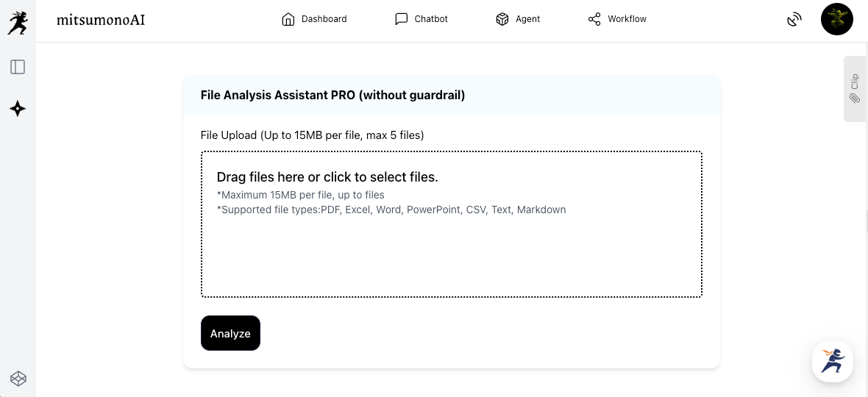Click the Workflow connected-nodes icon

(594, 19)
